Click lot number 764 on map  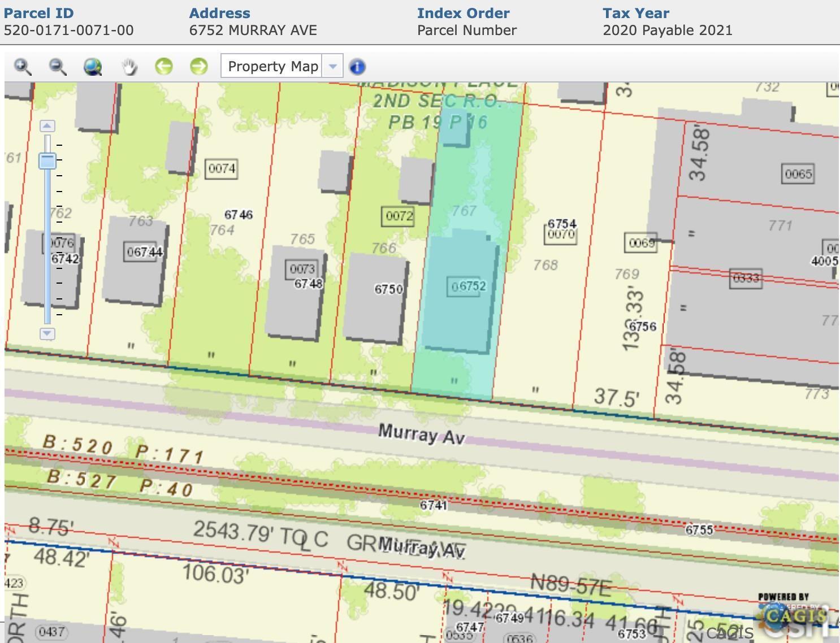click(222, 230)
